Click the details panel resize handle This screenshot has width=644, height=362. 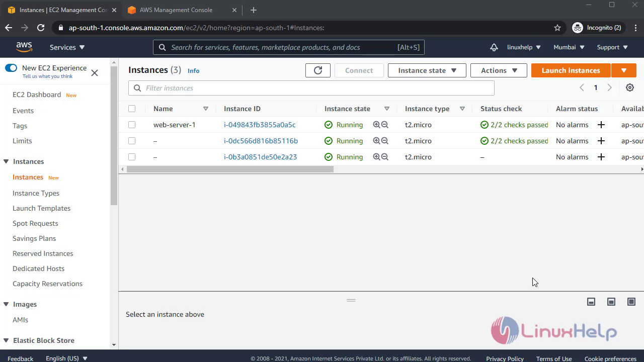[351, 300]
